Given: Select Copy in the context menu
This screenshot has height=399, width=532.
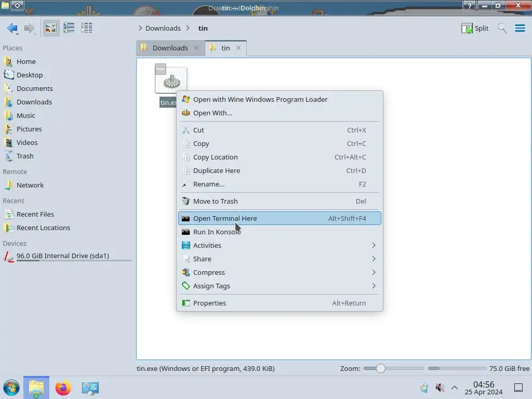Looking at the screenshot, I should click(x=280, y=144).
